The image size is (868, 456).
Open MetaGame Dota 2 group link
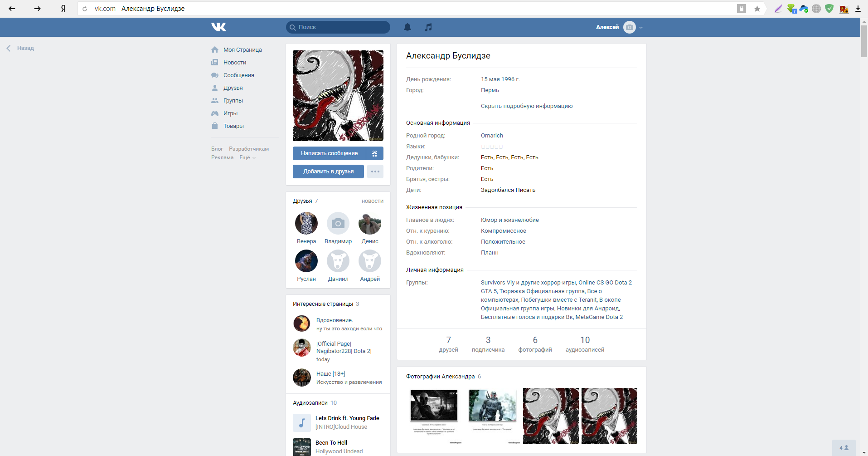point(599,317)
